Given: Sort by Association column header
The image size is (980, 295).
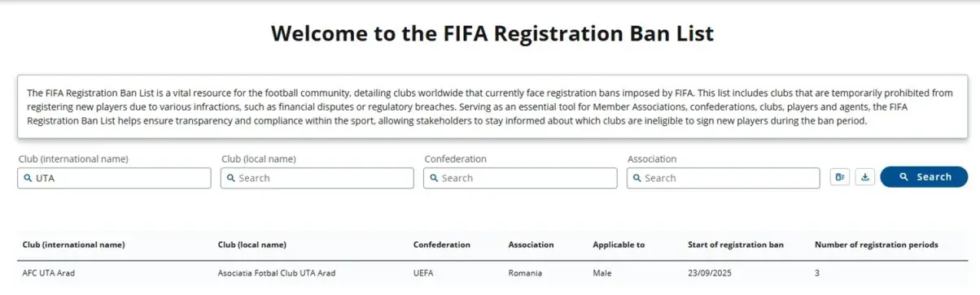Looking at the screenshot, I should (532, 245).
